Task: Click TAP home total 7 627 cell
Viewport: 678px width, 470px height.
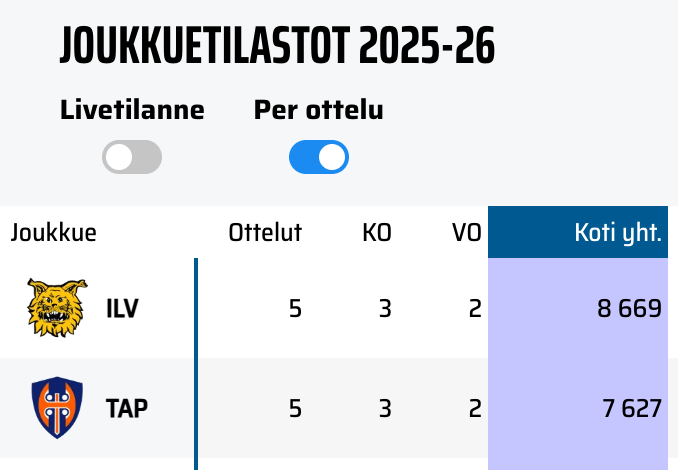Action: 629,408
